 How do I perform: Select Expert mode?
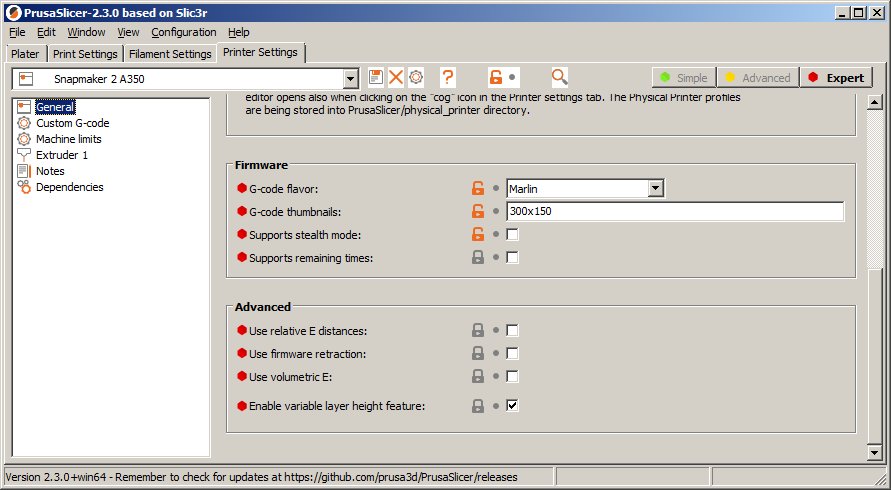click(x=836, y=78)
